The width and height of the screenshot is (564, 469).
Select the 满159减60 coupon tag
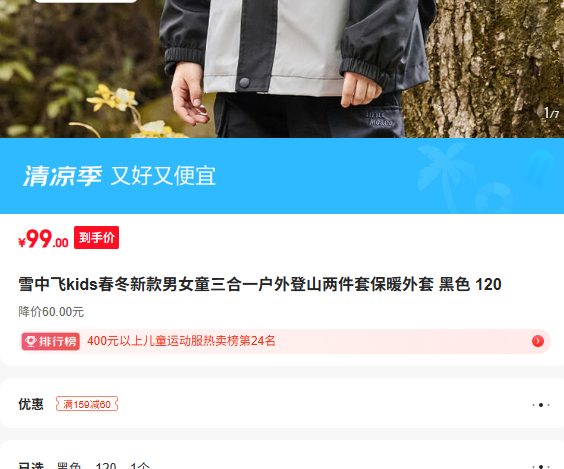pos(87,404)
